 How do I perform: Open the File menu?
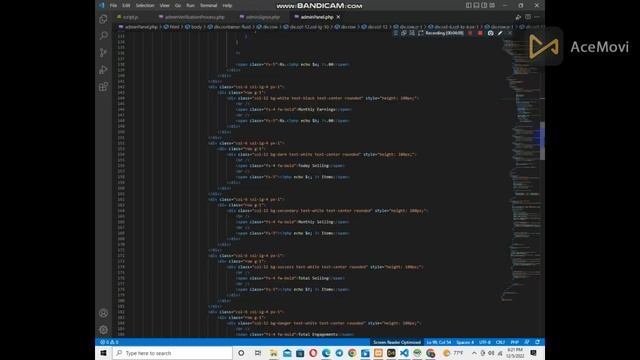[113, 6]
